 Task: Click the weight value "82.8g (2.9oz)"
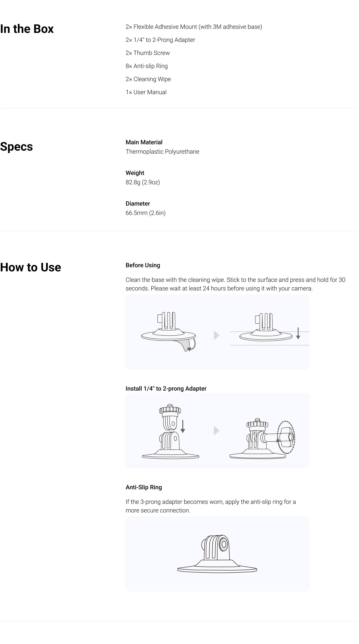point(143,182)
